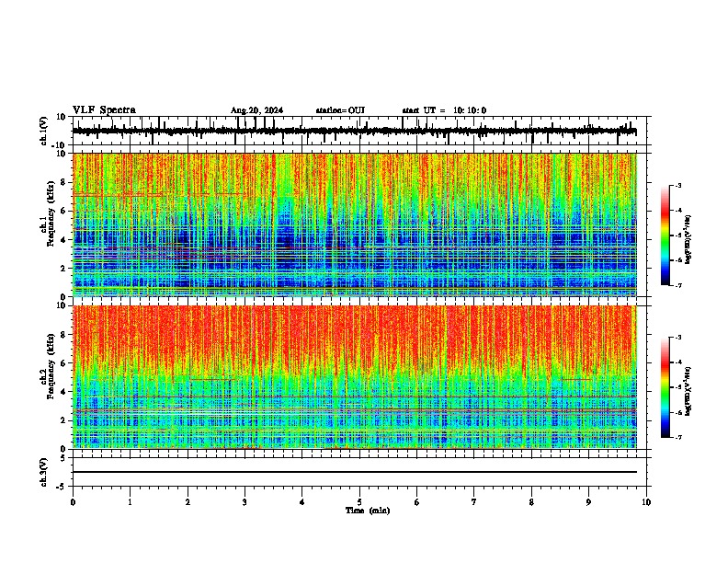Viewport: 728px width, 563px height.
Task: Click the "ch.3(V)" axis label
Action: (x=44, y=472)
